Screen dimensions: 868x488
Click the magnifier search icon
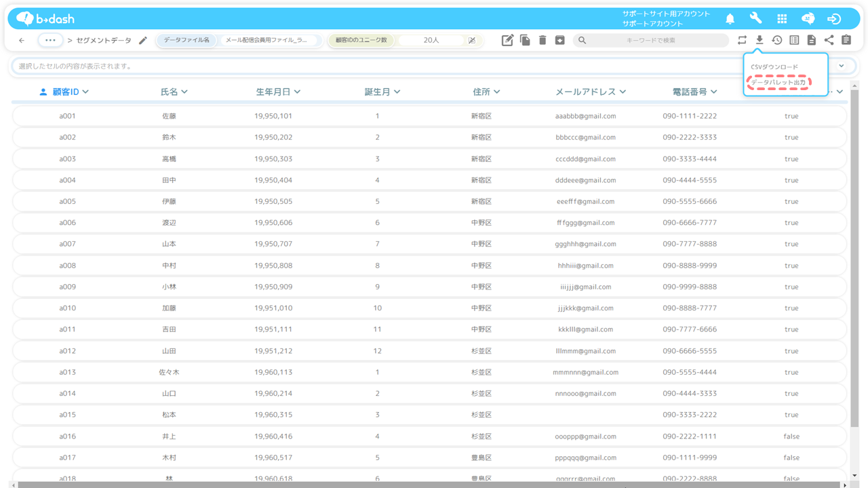(582, 41)
